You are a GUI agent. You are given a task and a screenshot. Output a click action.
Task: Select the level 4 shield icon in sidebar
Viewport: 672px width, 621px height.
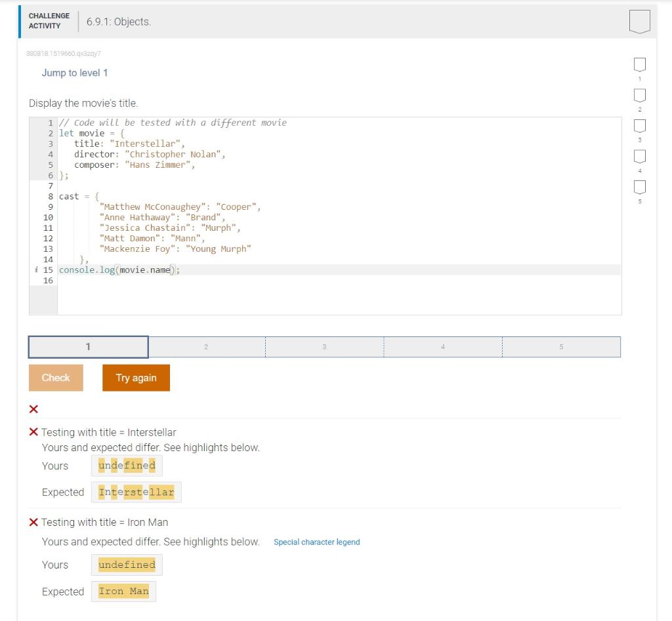pyautogui.click(x=639, y=157)
